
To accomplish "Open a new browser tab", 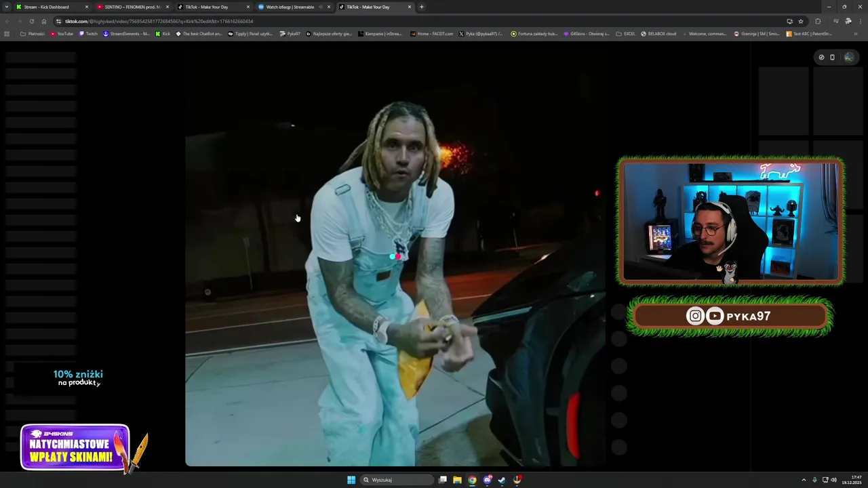I will (x=422, y=7).
